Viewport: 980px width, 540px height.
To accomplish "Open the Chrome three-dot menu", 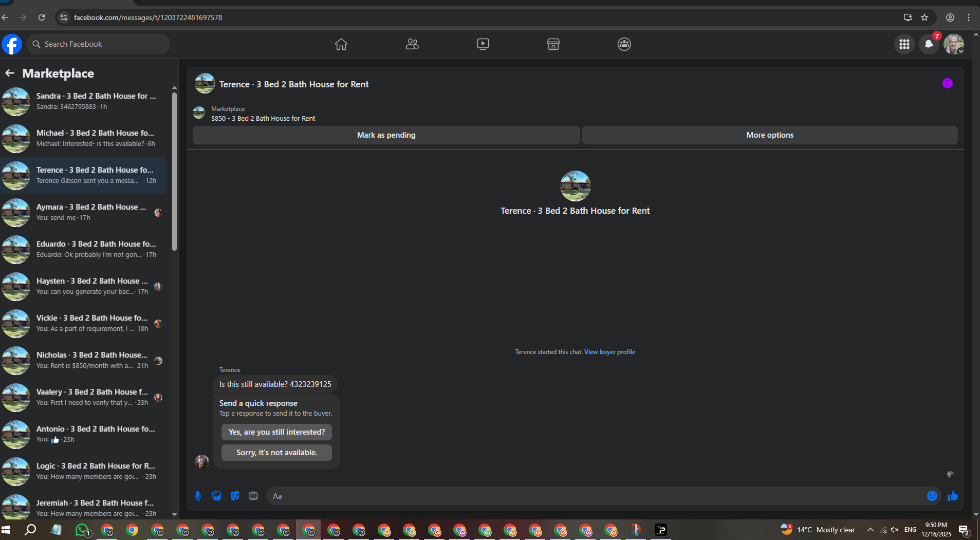I will pos(969,17).
